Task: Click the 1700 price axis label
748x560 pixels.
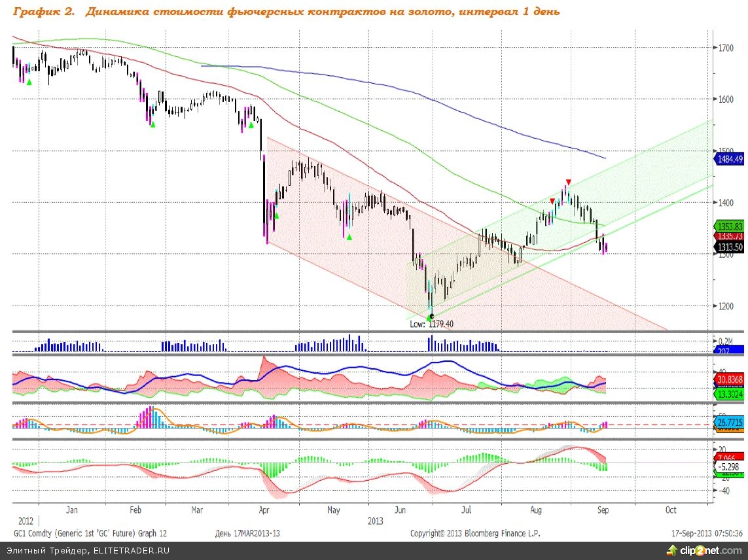Action: 725,48
